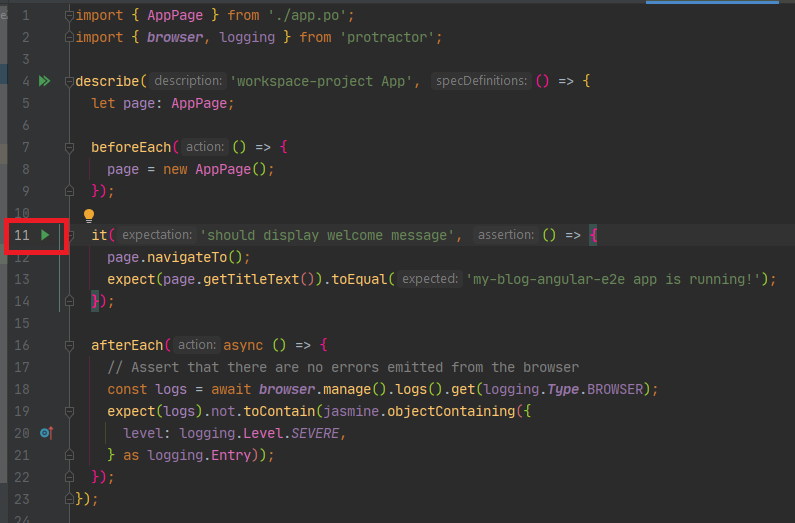Click the 'protractor' module string
Viewport: 795px width, 523px height.
click(387, 38)
